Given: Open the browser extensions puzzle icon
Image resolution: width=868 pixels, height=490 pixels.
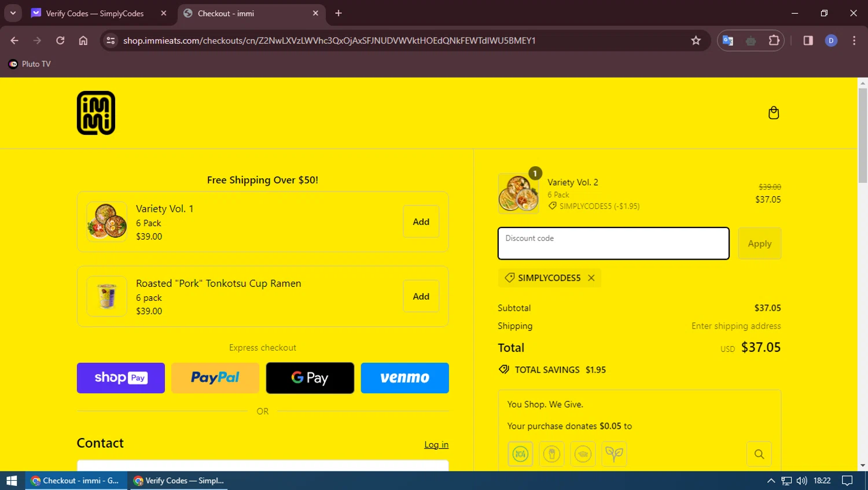Looking at the screenshot, I should [774, 40].
